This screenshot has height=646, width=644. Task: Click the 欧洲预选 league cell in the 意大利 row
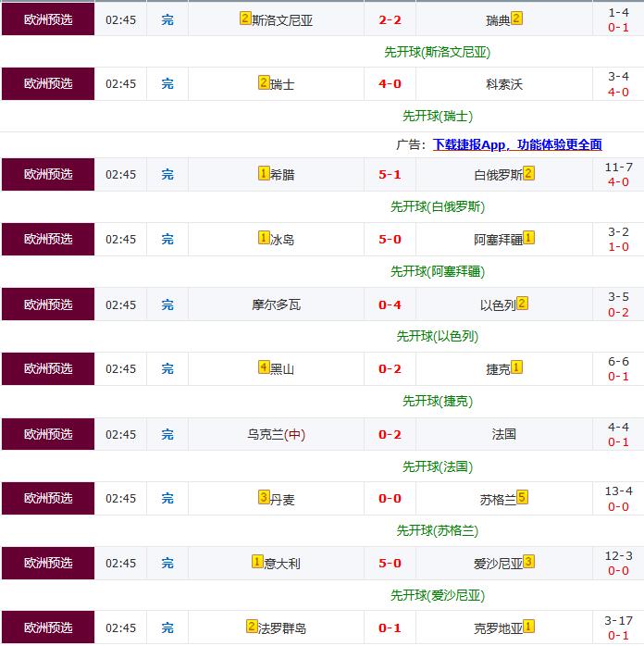[48, 563]
